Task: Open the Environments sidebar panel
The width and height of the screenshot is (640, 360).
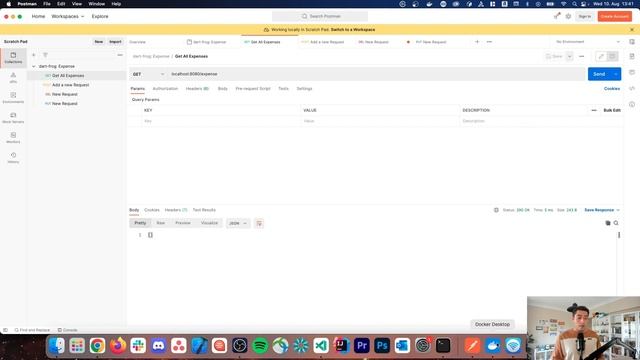Action: pyautogui.click(x=13, y=98)
